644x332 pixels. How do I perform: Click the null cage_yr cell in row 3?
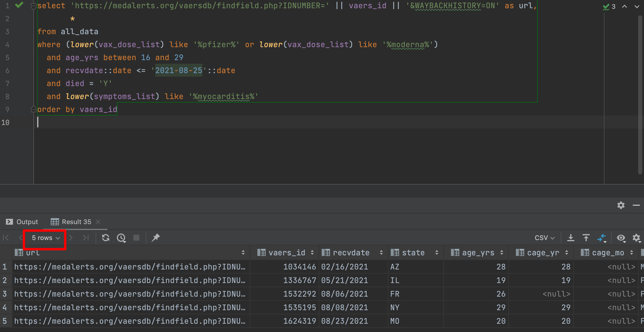coord(541,294)
